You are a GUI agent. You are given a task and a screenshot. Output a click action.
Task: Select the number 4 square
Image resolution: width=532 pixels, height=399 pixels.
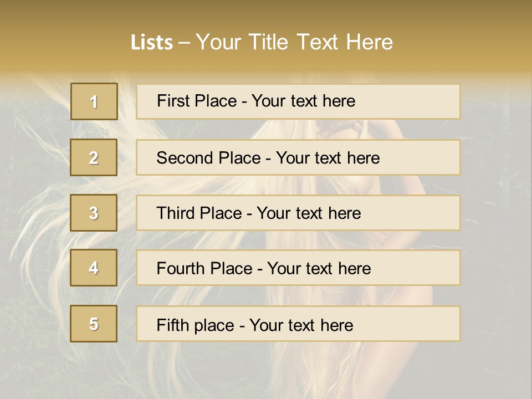[x=94, y=268]
